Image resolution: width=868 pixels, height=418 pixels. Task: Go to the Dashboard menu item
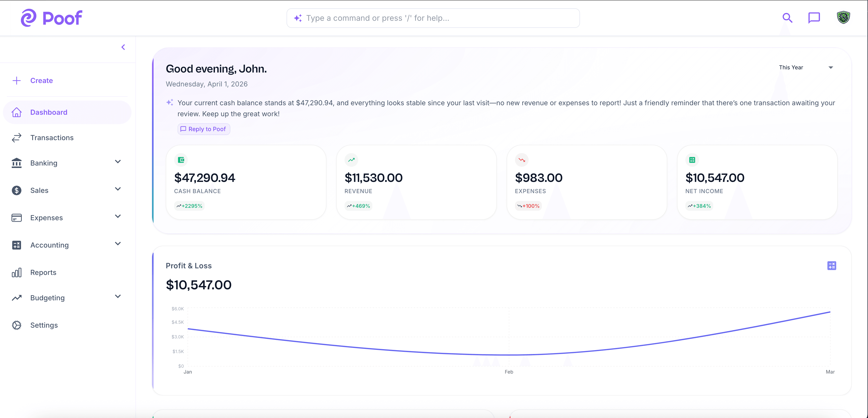[49, 112]
